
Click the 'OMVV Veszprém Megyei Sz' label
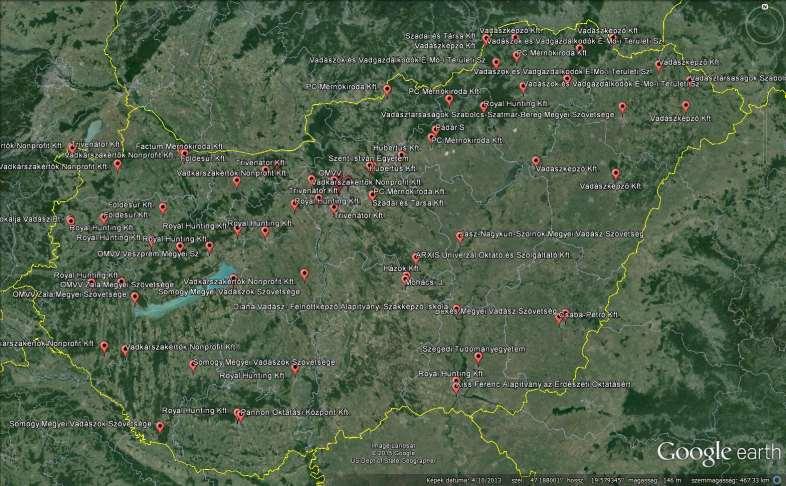148,254
